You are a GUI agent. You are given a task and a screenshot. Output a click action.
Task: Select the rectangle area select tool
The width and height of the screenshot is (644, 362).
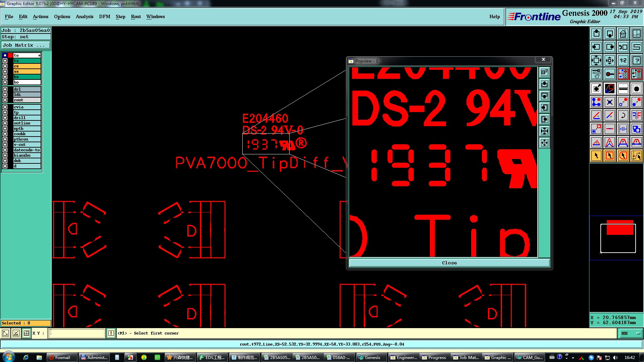610,156
